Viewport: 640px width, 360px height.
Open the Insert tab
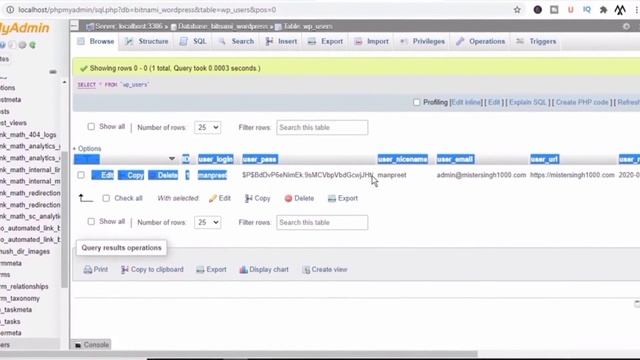coord(282,41)
